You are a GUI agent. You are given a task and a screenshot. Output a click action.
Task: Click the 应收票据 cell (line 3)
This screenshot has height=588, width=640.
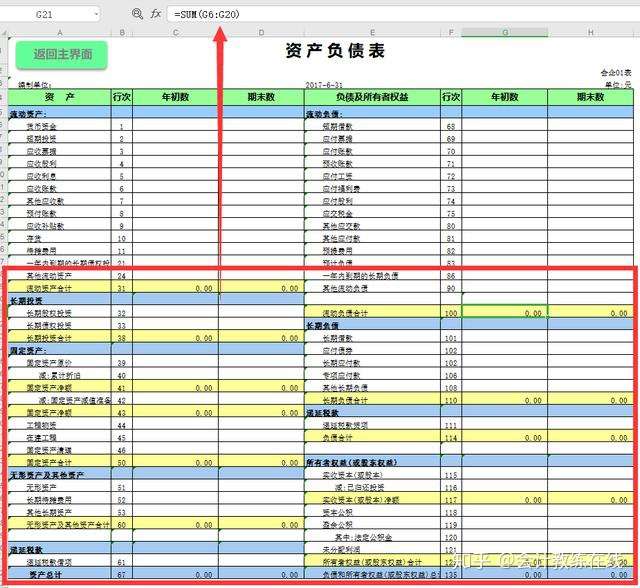point(60,151)
